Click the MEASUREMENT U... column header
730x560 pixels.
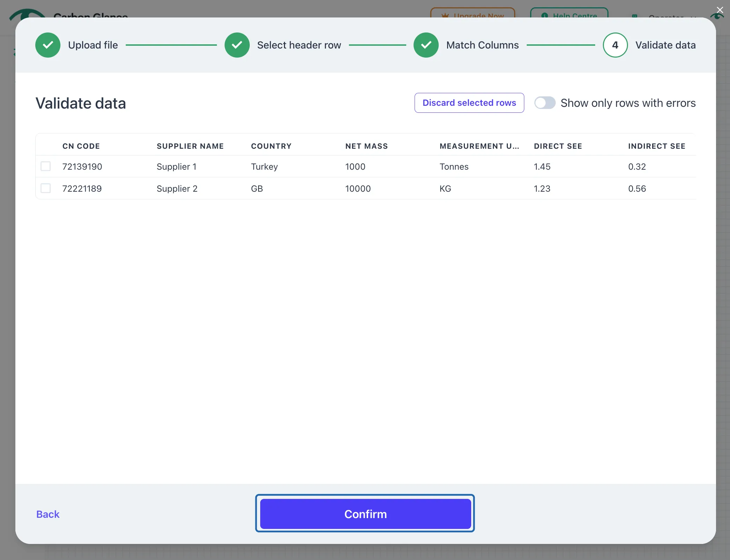[x=479, y=146]
